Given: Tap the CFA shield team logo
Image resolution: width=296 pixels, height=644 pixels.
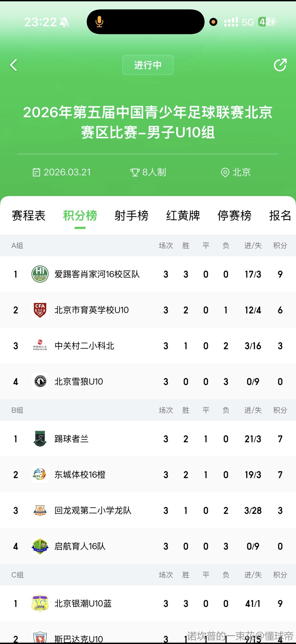Looking at the screenshot, I should 40,310.
